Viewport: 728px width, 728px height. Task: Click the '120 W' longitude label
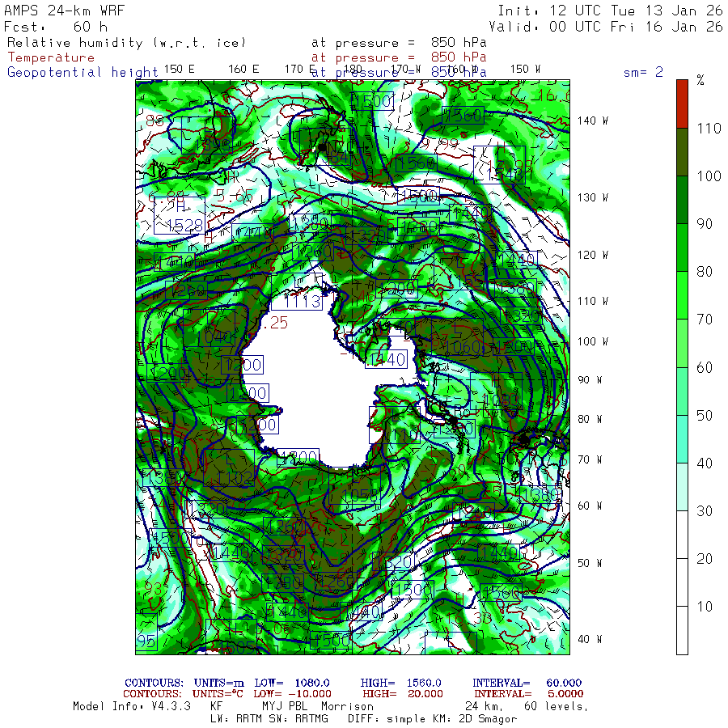click(x=593, y=255)
